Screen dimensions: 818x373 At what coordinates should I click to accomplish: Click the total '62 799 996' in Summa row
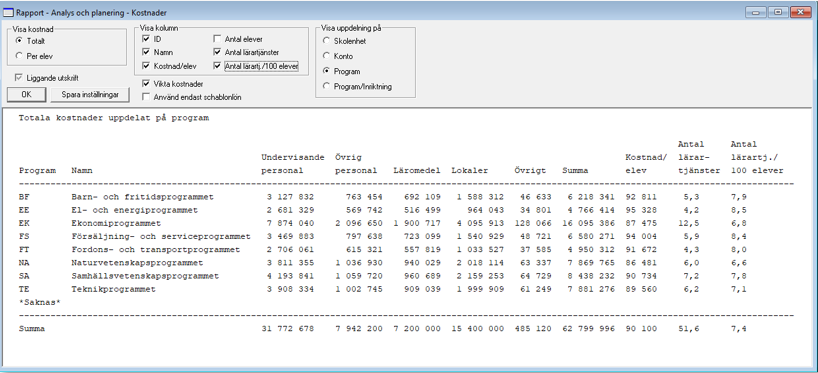[x=588, y=329]
